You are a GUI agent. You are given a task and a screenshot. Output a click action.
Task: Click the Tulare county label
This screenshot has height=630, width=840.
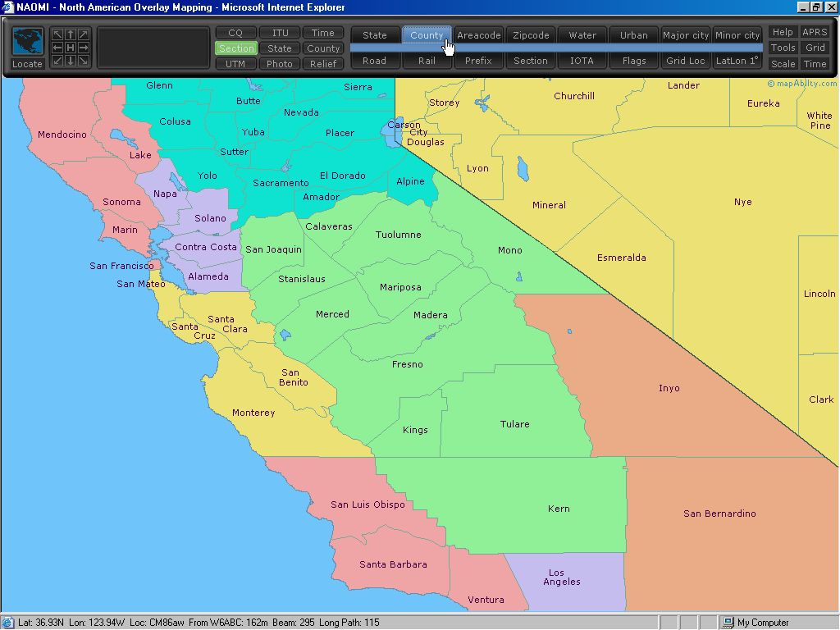tap(515, 424)
